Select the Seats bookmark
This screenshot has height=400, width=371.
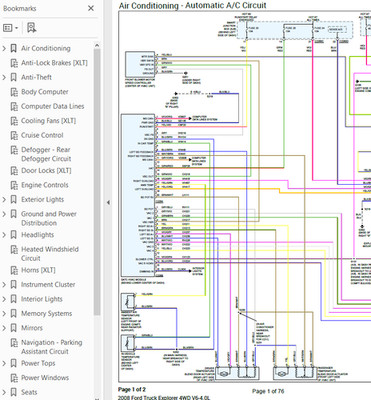tap(29, 392)
